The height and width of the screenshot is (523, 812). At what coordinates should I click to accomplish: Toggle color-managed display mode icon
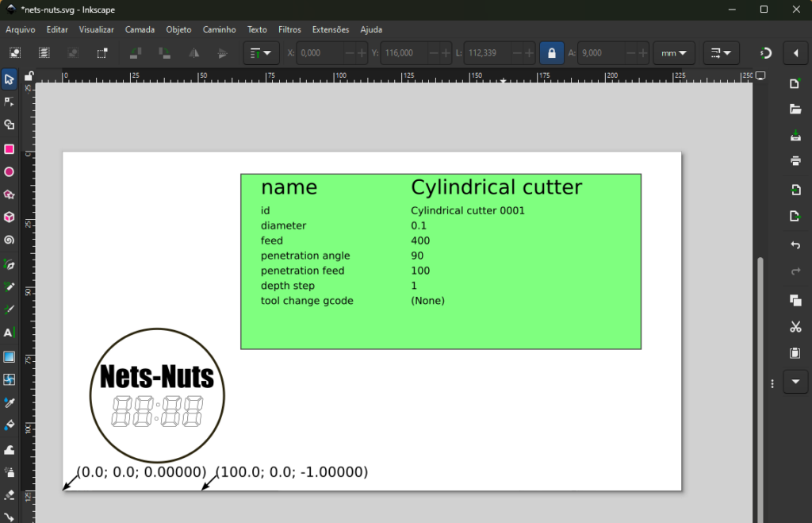pyautogui.click(x=760, y=76)
